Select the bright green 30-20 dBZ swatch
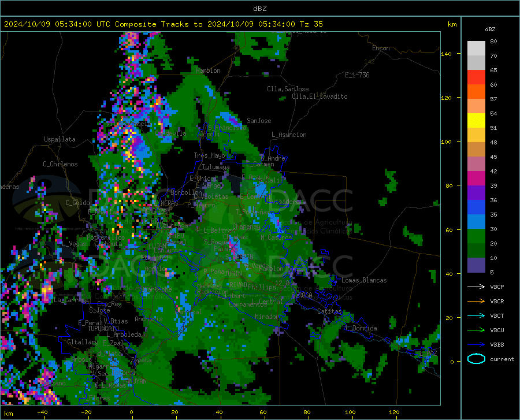520x420 pixels. tap(476, 236)
